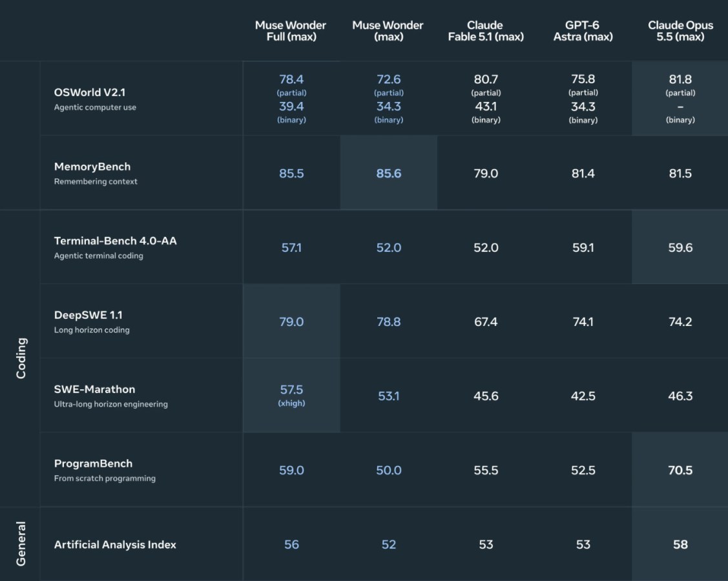Click the vertical General category label
The height and width of the screenshot is (581, 728).
[21, 544]
